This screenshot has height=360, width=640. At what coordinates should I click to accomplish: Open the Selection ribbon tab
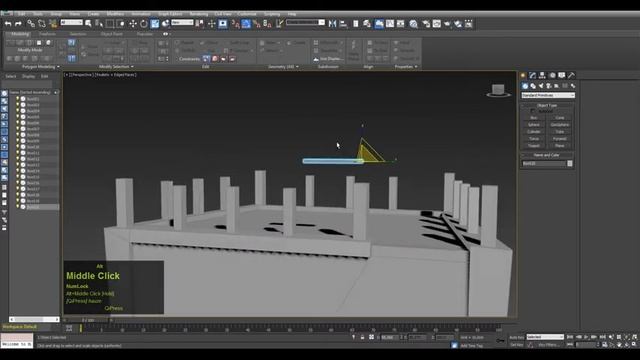click(x=78, y=34)
